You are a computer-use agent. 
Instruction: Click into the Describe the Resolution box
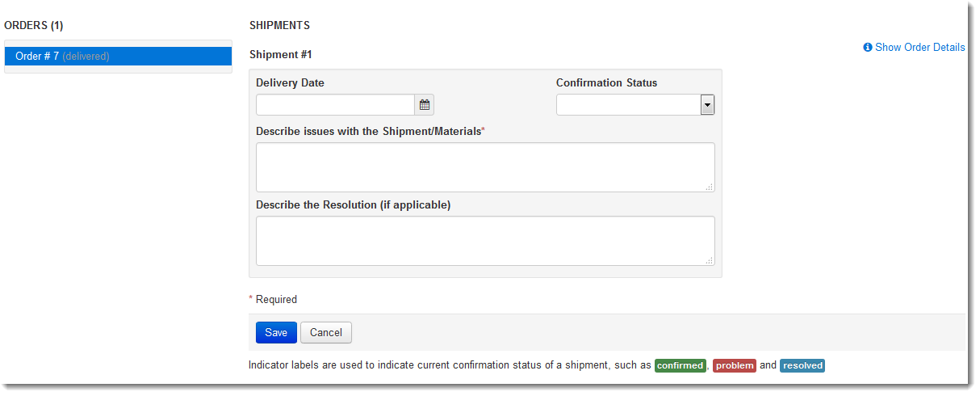point(485,241)
